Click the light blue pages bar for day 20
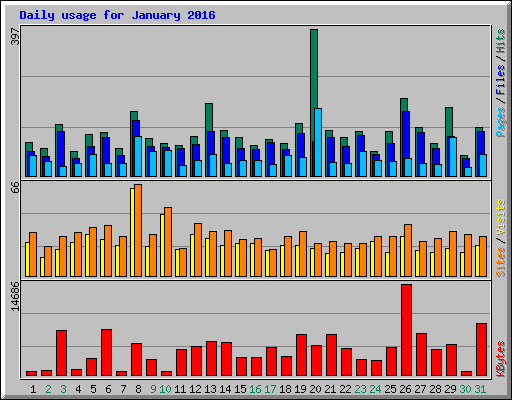The width and height of the screenshot is (512, 400). pyautogui.click(x=318, y=142)
